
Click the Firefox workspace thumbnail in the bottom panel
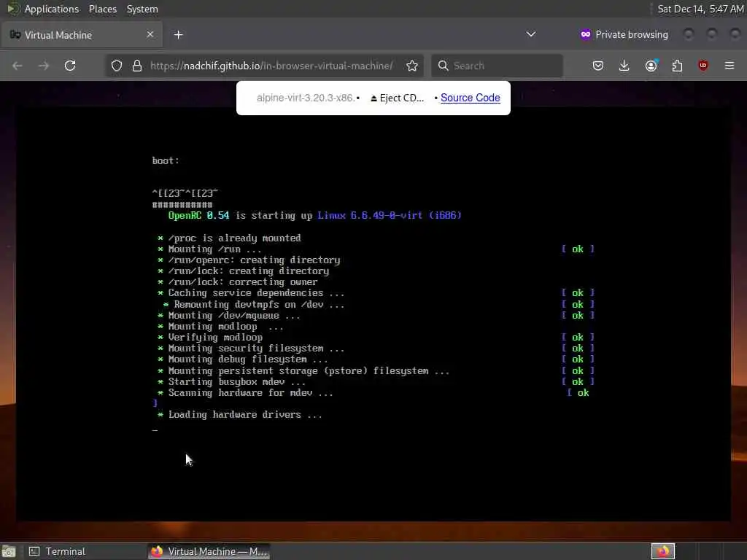click(662, 551)
